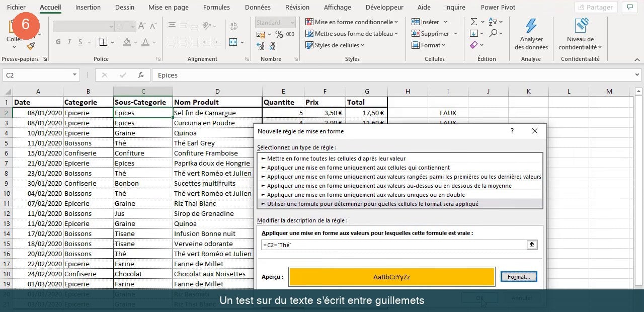644x312 pixels.
Task: Click the Sous-Categorie header cell
Action: (x=143, y=102)
